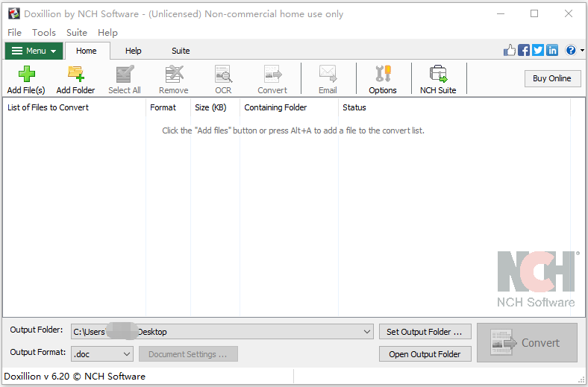The height and width of the screenshot is (387, 588).
Task: Click the Document Settings button
Action: (x=188, y=354)
